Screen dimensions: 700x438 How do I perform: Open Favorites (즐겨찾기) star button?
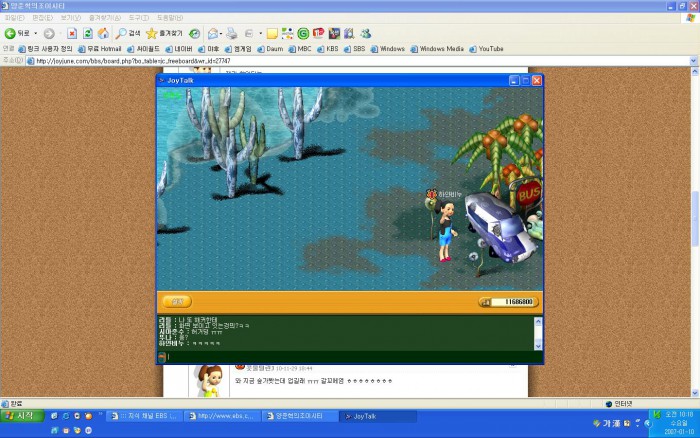coord(165,33)
